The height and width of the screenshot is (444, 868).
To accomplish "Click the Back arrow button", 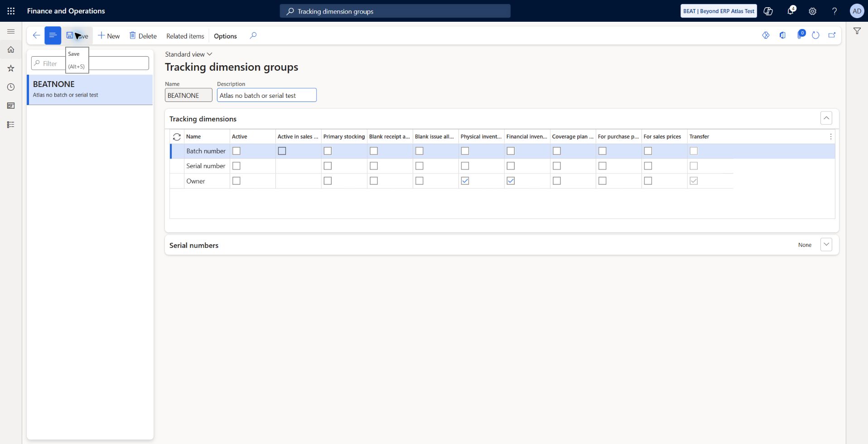I will click(x=36, y=35).
